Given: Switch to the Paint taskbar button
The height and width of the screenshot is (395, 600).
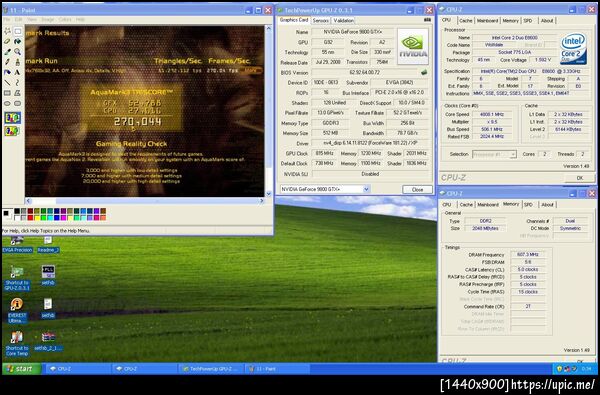Looking at the screenshot, I should (x=277, y=369).
